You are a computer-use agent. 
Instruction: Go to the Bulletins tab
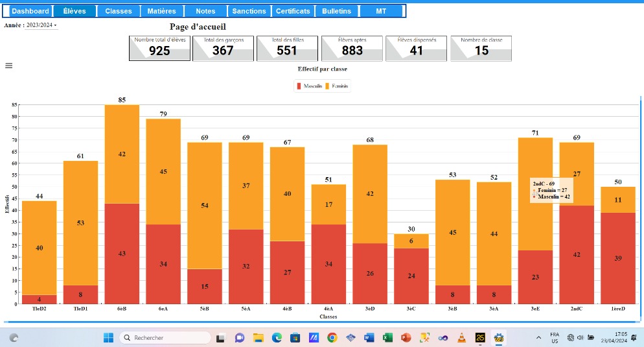pos(336,11)
